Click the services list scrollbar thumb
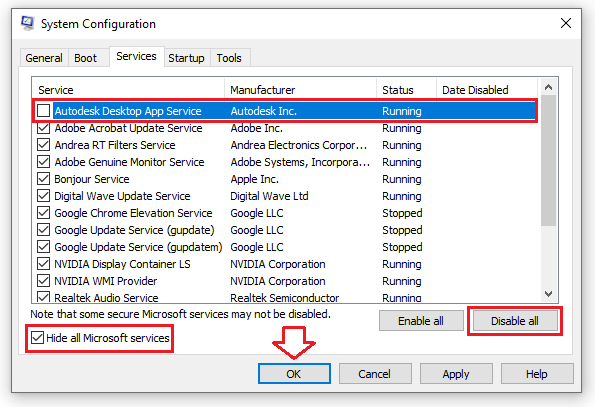This screenshot has width=595, height=407. point(548,161)
